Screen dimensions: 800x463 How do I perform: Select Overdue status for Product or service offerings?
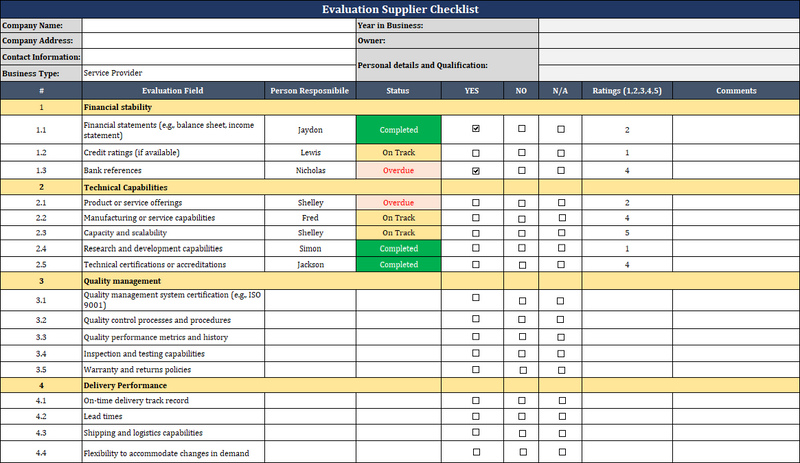398,203
